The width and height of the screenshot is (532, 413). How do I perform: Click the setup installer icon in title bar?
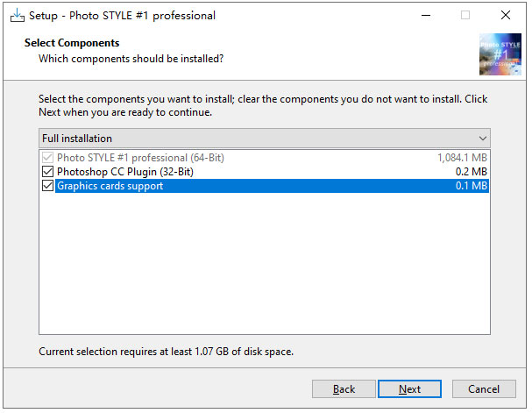click(x=18, y=16)
